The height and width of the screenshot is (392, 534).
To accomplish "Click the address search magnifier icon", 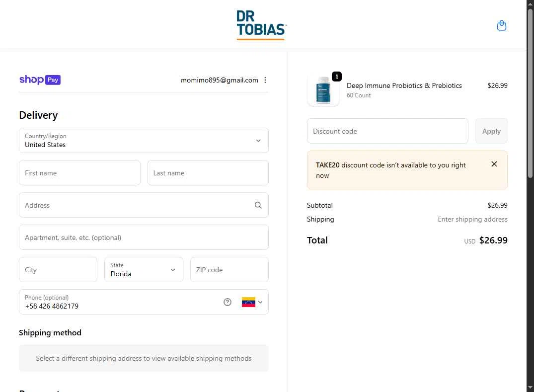I will pyautogui.click(x=258, y=205).
